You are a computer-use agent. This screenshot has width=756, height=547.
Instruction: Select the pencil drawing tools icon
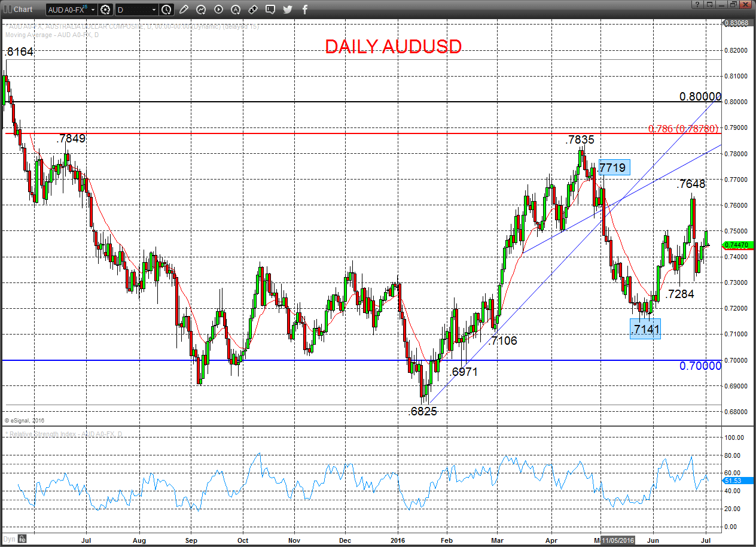(184, 10)
